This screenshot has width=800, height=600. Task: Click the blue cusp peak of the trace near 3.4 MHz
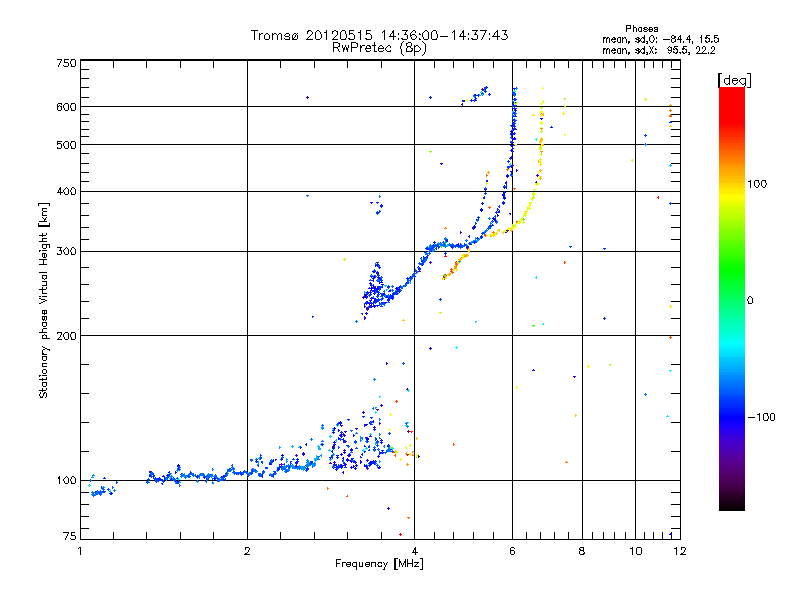pyautogui.click(x=377, y=265)
